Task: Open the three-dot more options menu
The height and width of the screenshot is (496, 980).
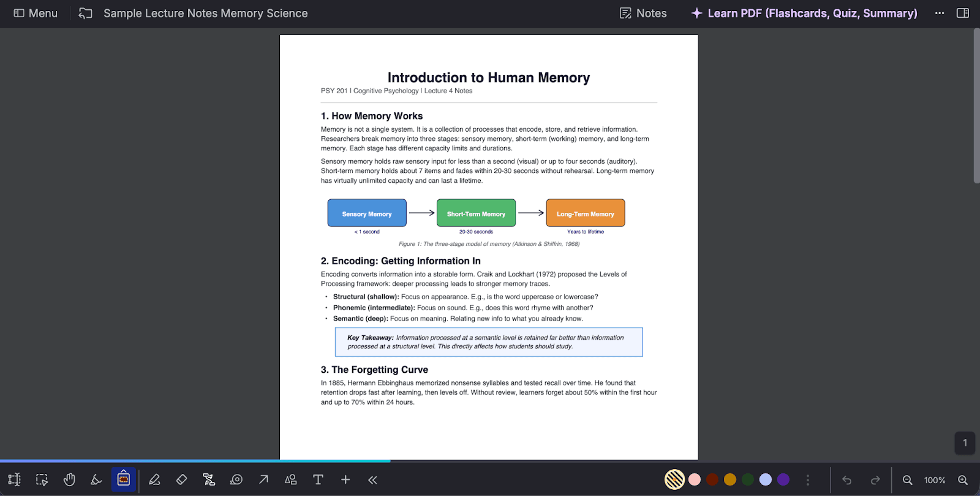Action: 940,13
